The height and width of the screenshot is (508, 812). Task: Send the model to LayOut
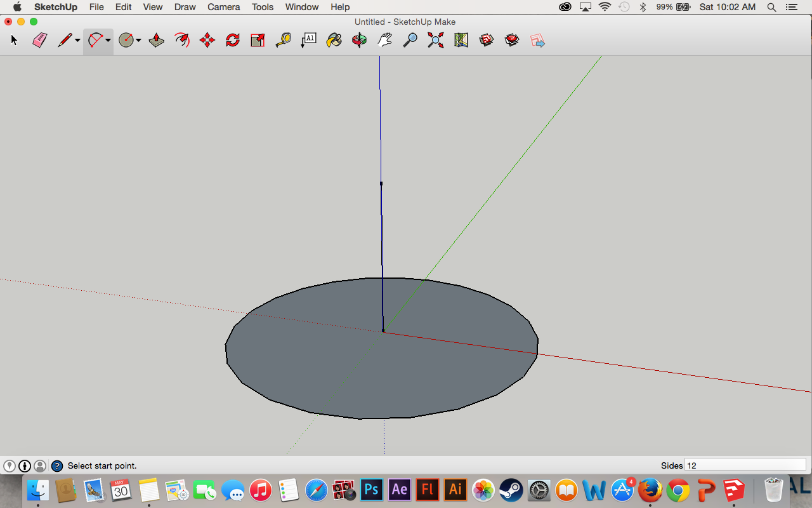[x=537, y=39]
